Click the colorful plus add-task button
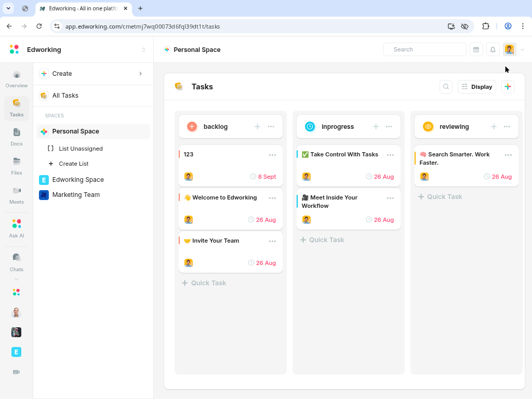Image resolution: width=532 pixels, height=399 pixels. coord(508,87)
